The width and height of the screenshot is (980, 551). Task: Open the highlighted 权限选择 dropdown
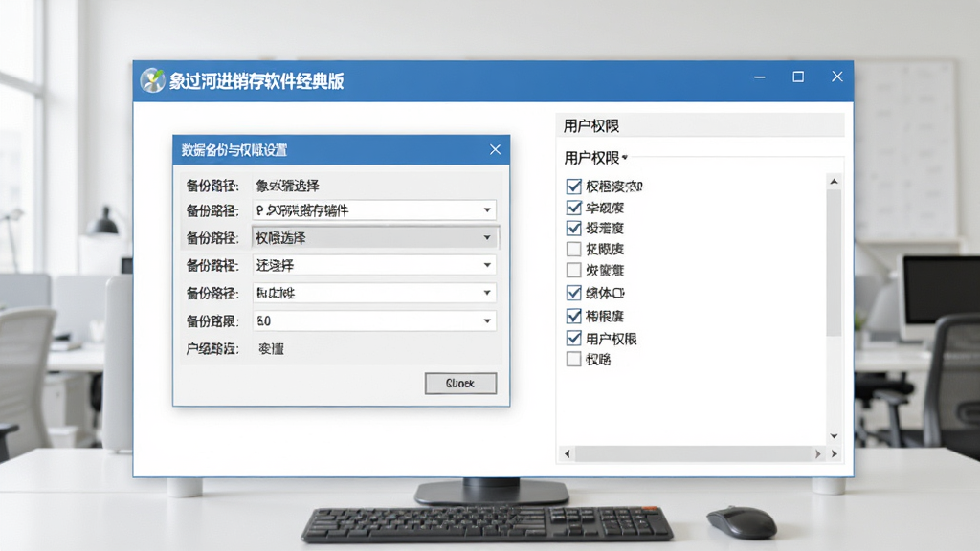pos(375,237)
